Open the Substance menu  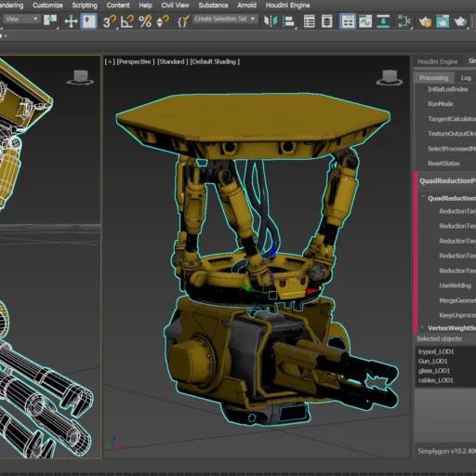coord(213,6)
